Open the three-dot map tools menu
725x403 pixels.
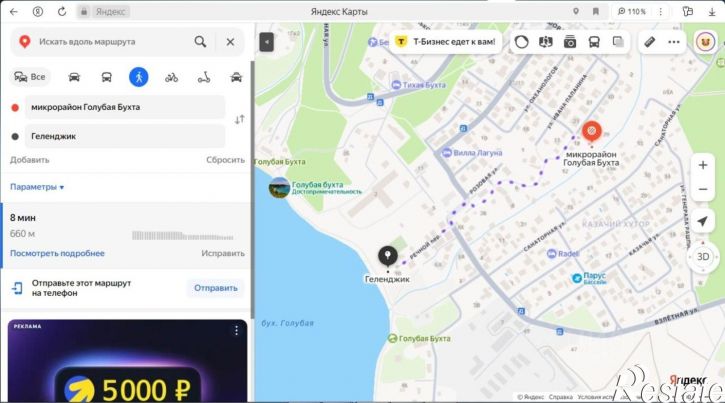pos(674,42)
